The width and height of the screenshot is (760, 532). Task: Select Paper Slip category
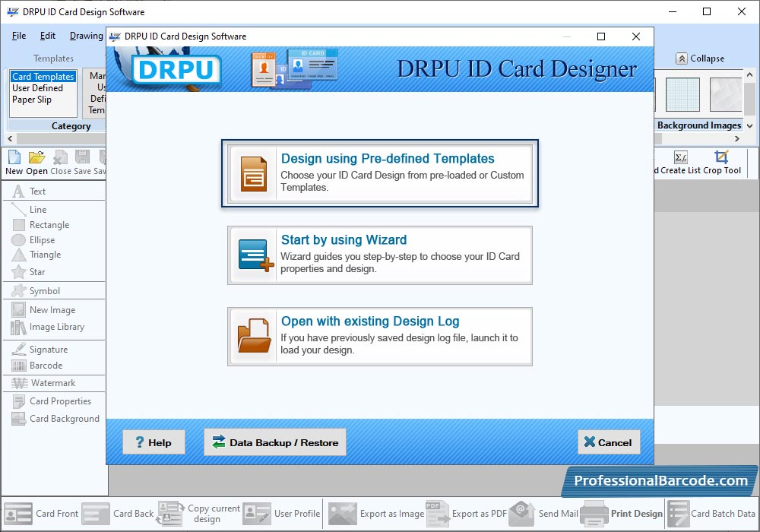[x=32, y=100]
